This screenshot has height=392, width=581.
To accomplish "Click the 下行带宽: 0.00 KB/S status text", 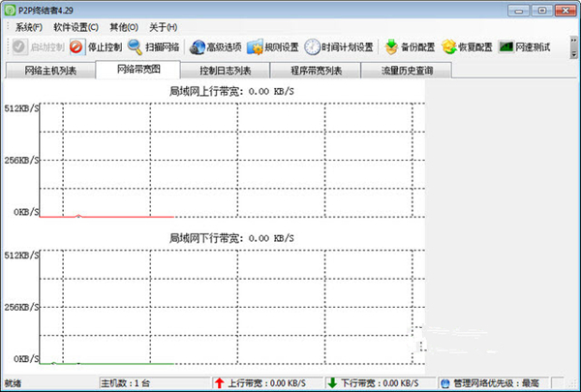I will point(380,383).
